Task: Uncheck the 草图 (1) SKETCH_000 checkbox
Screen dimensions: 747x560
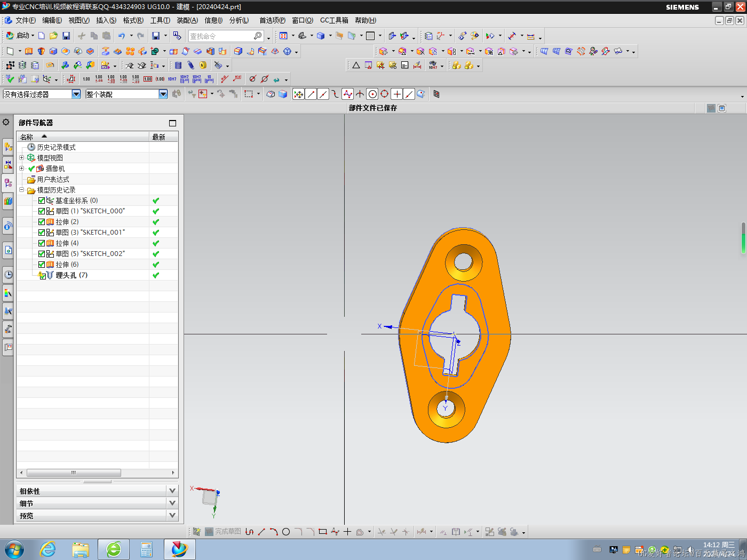Action: tap(42, 211)
